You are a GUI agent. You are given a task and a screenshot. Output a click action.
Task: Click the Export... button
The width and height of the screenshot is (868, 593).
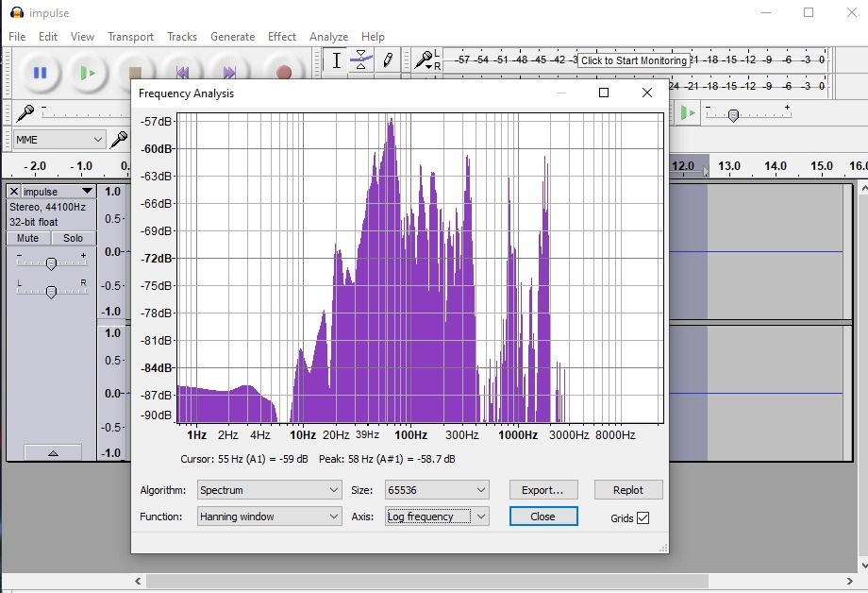pyautogui.click(x=543, y=490)
